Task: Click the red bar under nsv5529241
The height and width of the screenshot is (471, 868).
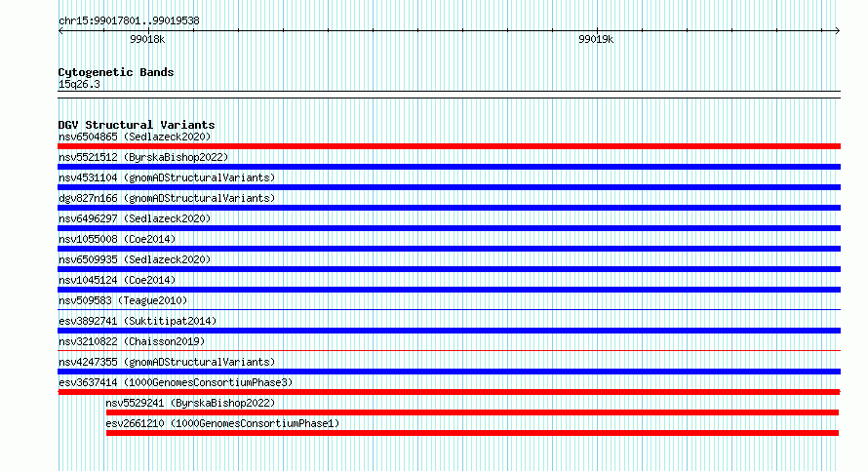Action: [x=472, y=412]
